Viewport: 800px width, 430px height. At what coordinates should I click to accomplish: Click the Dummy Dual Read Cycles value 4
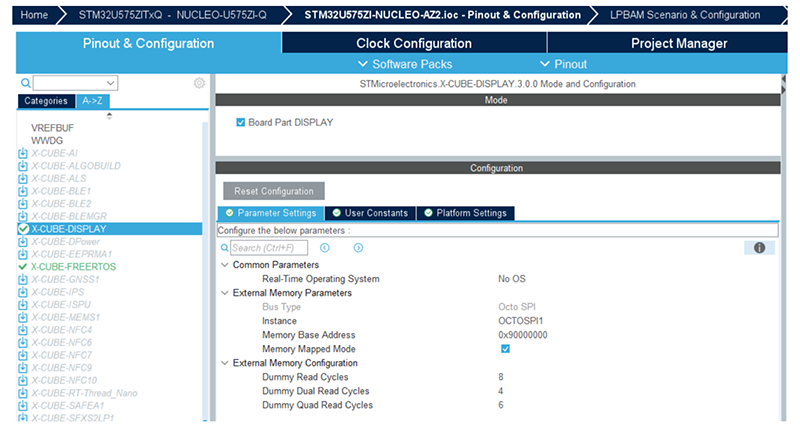[x=501, y=391]
